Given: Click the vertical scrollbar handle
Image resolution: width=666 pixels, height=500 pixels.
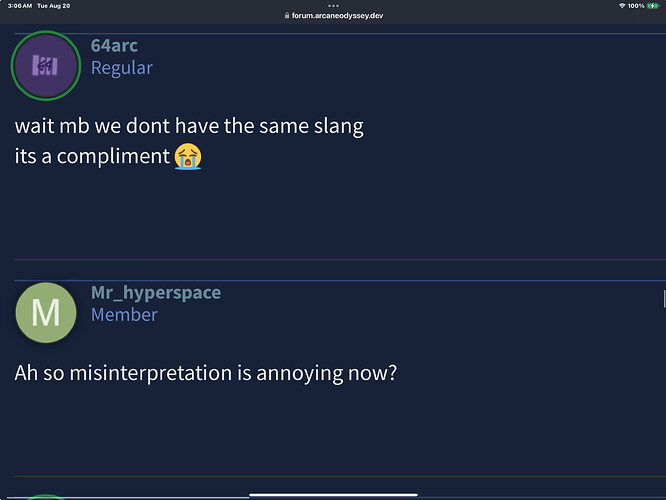Looking at the screenshot, I should 664,299.
